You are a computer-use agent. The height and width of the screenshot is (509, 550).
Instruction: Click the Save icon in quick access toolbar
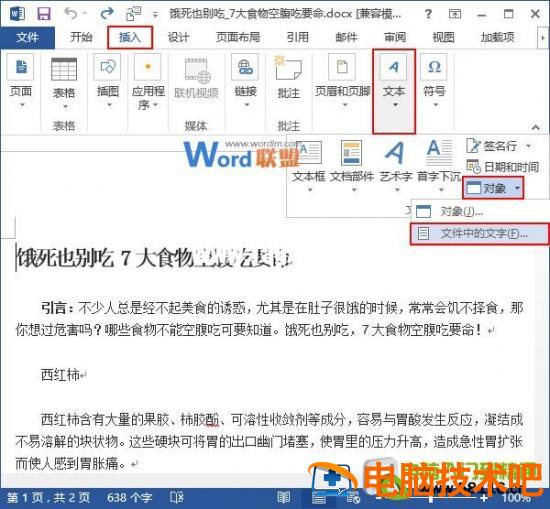pos(44,14)
